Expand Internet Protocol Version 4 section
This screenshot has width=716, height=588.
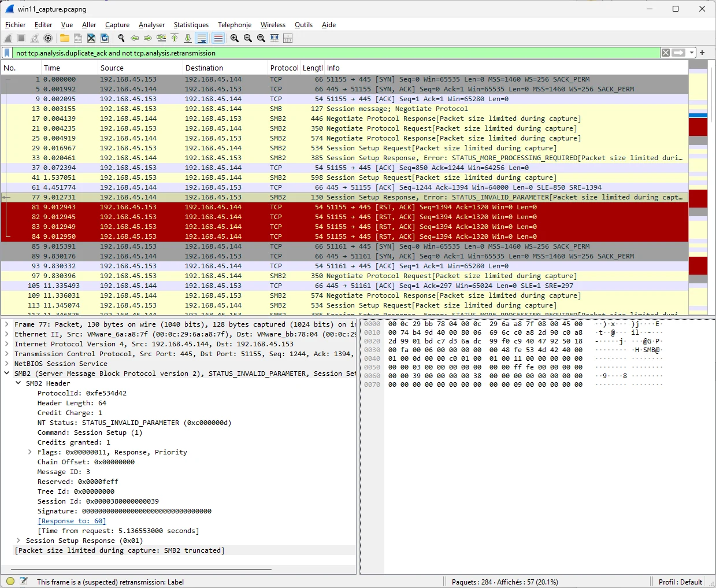pyautogui.click(x=6, y=344)
